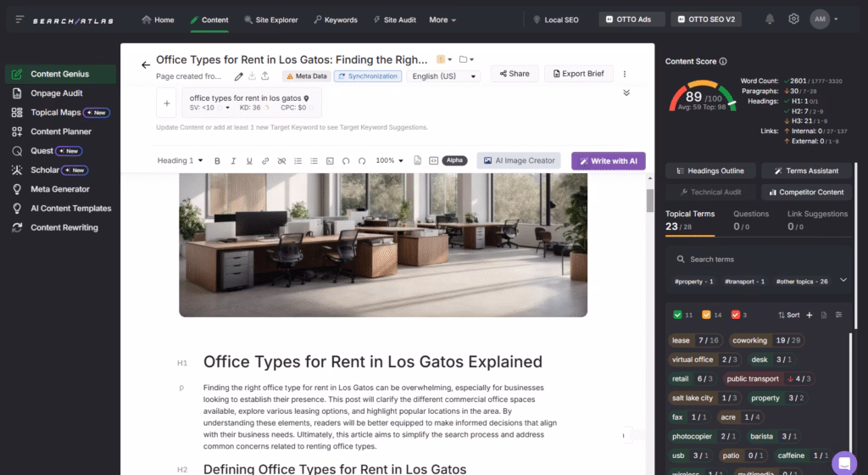The image size is (868, 475).
Task: Insert a link with the link icon
Action: 265,160
